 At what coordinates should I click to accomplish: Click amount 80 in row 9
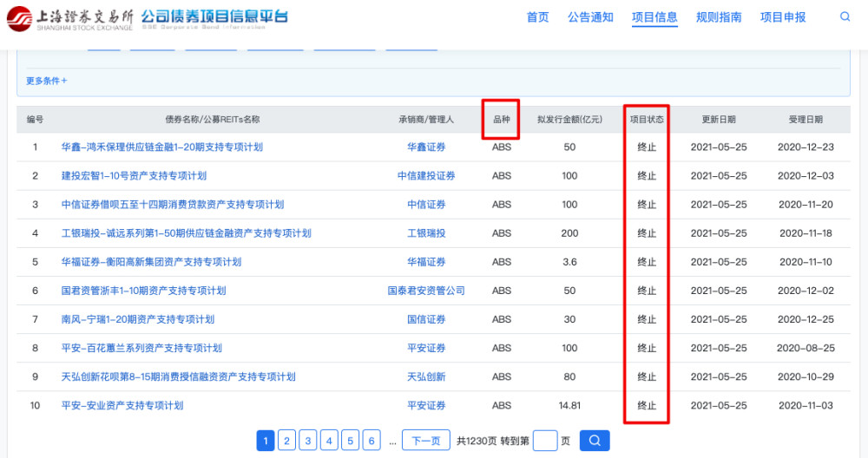(569, 377)
